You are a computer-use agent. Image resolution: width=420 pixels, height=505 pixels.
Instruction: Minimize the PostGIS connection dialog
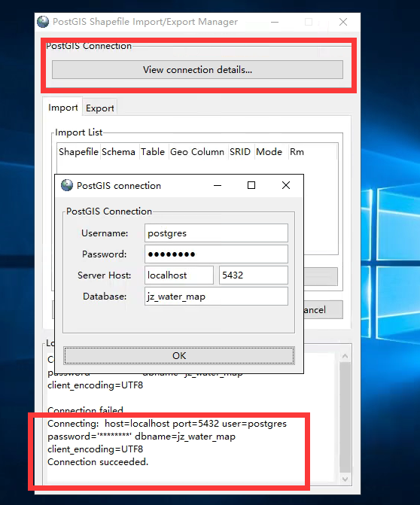(x=218, y=185)
